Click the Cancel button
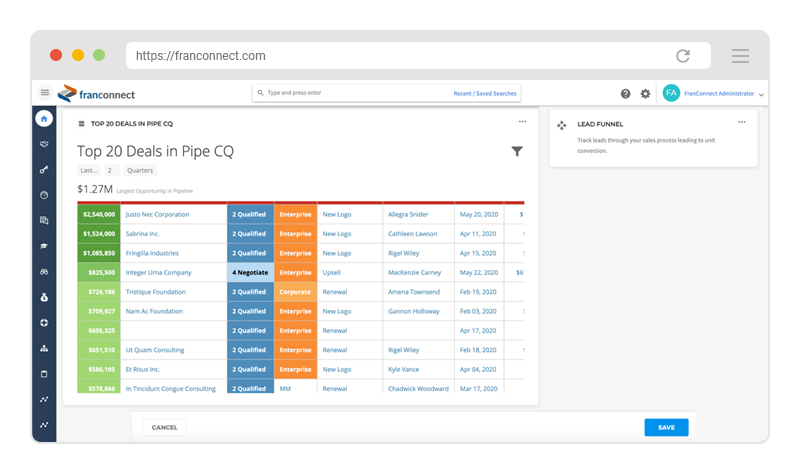The height and width of the screenshot is (474, 800). coord(164,427)
